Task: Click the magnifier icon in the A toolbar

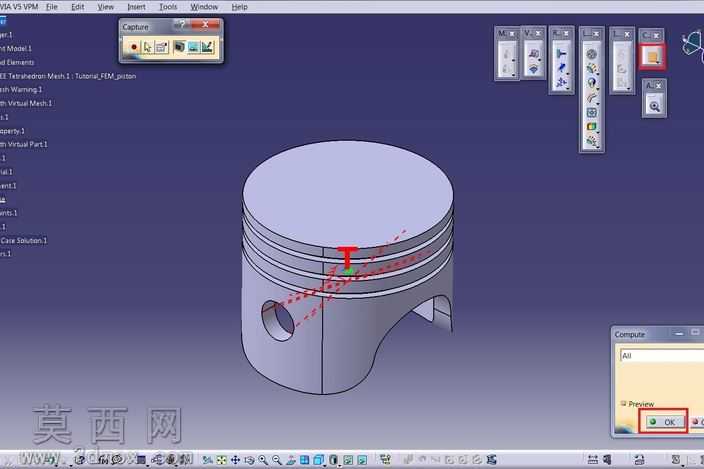Action: point(654,106)
